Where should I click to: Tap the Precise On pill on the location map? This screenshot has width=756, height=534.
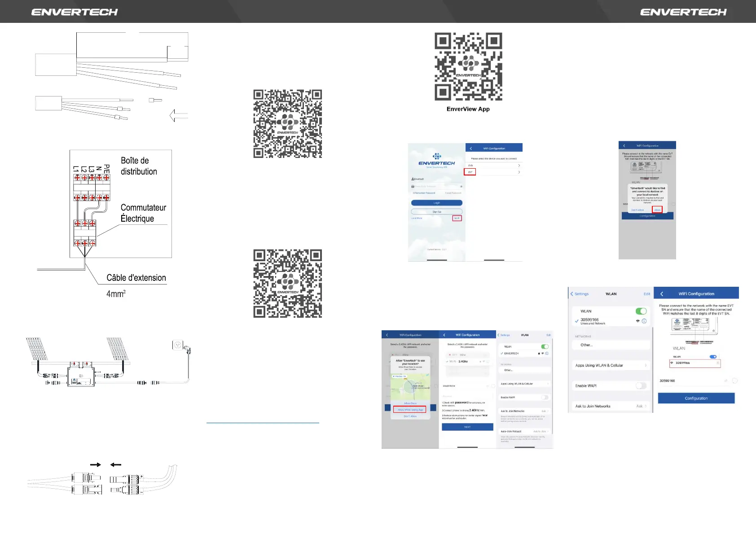pos(399,376)
